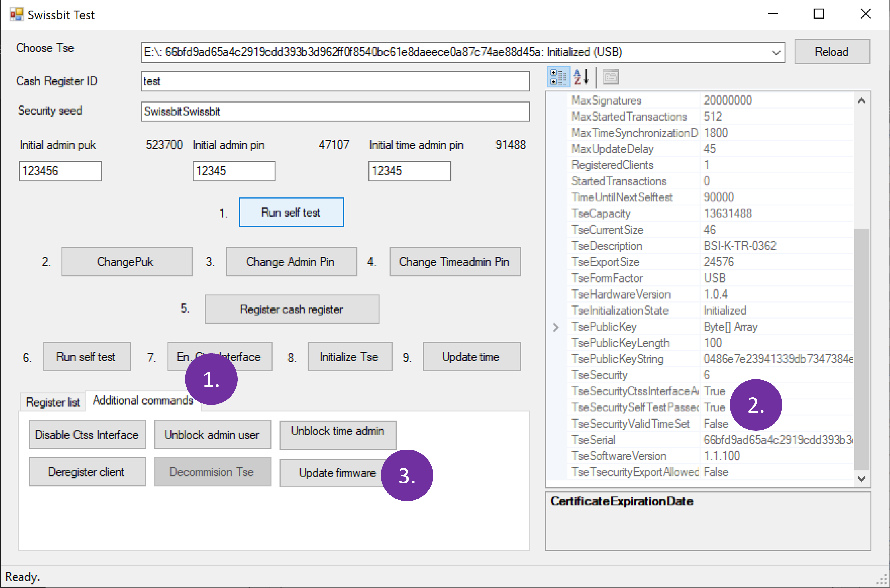Edit the Initial time admin pin field

point(409,171)
